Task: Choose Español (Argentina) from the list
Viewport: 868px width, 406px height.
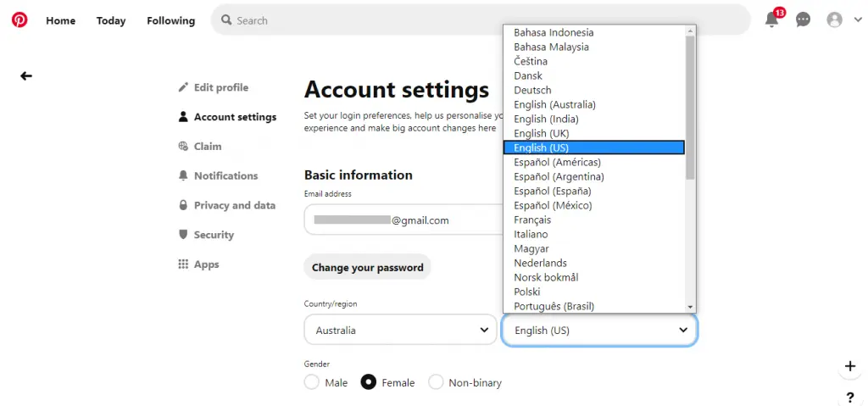Action: point(594,176)
